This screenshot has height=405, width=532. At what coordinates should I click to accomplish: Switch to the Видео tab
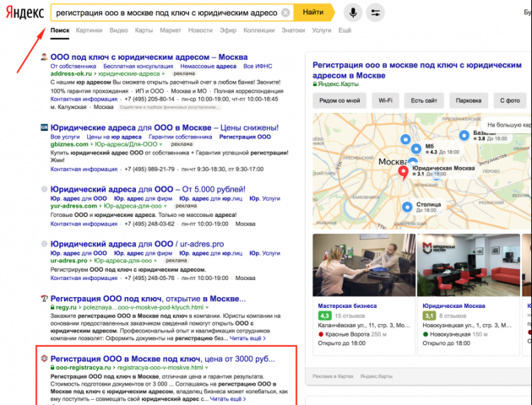click(118, 30)
